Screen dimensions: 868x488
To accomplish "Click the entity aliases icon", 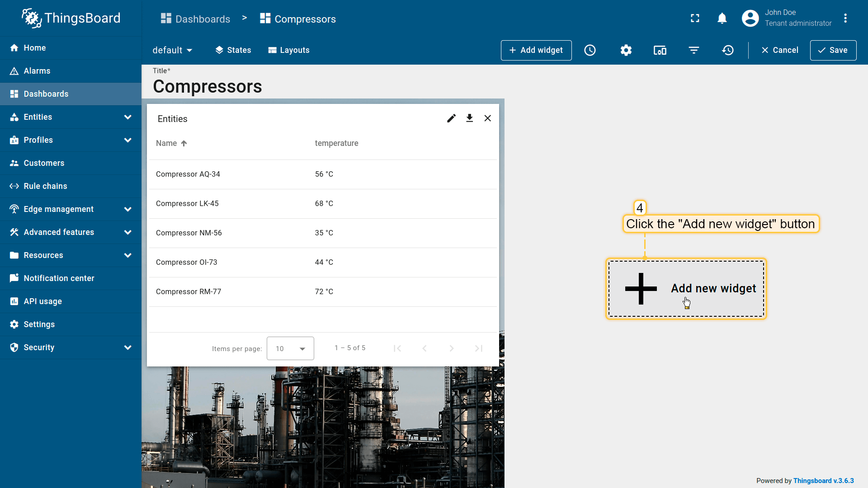I will 660,50.
